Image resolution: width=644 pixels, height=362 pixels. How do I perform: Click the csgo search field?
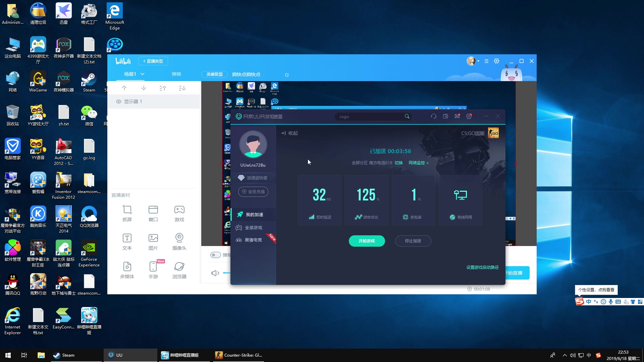369,117
